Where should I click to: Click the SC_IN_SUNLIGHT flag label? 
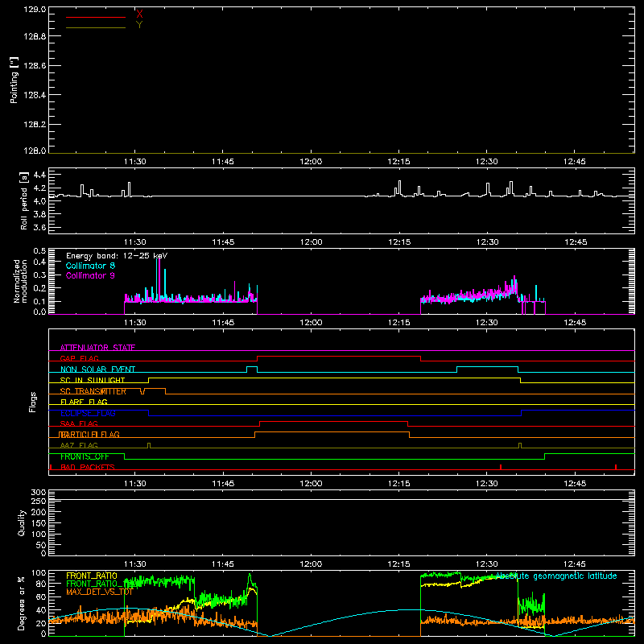[93, 380]
